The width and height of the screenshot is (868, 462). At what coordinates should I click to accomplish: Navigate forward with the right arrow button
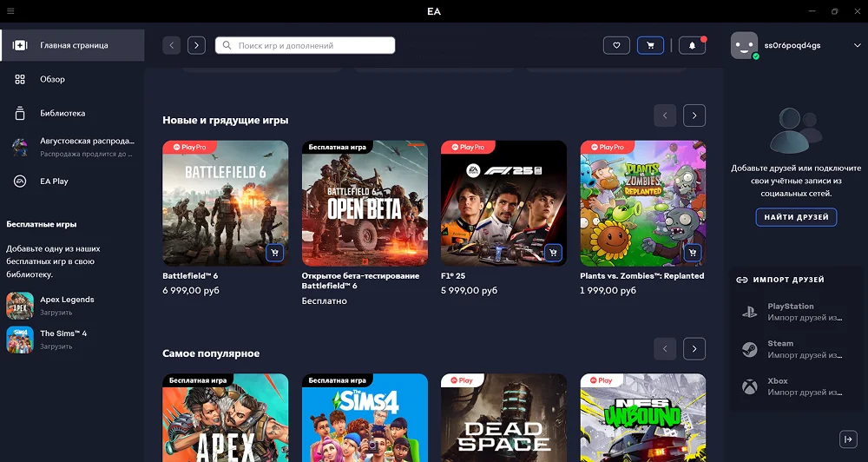tap(196, 45)
